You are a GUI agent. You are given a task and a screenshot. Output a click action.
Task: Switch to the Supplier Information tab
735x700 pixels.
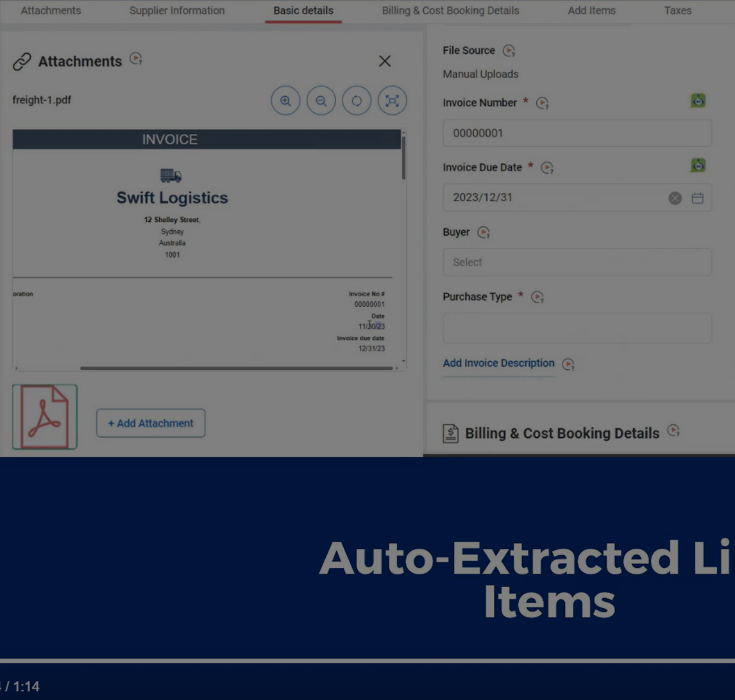[177, 10]
